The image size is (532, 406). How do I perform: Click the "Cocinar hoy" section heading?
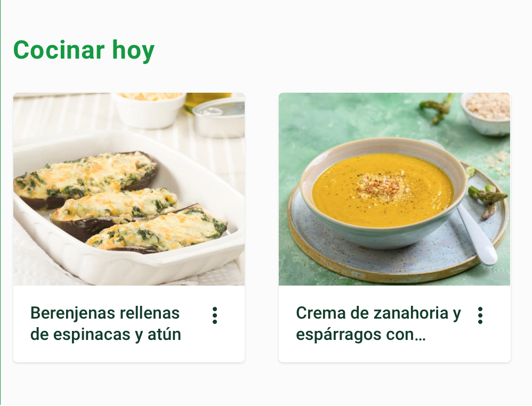[x=84, y=50]
